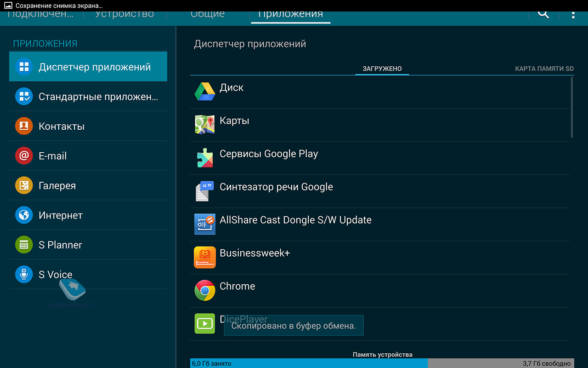Image resolution: width=588 pixels, height=368 pixels.
Task: Open the search magnifier icon
Action: click(x=543, y=14)
